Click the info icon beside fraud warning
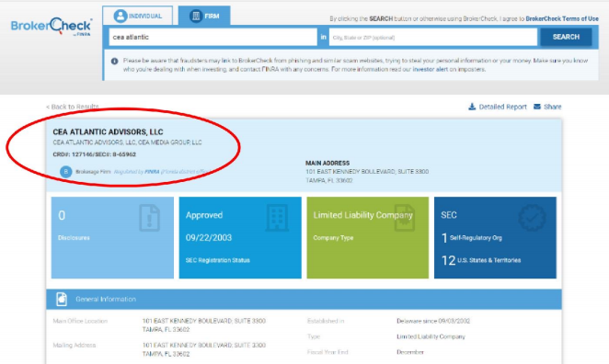This screenshot has width=609, height=364. coord(114,61)
